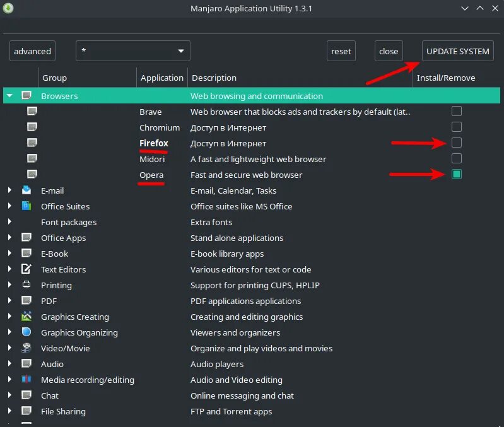Collapse the Browsers group
Screen dimensions: 504x427
coord(9,95)
